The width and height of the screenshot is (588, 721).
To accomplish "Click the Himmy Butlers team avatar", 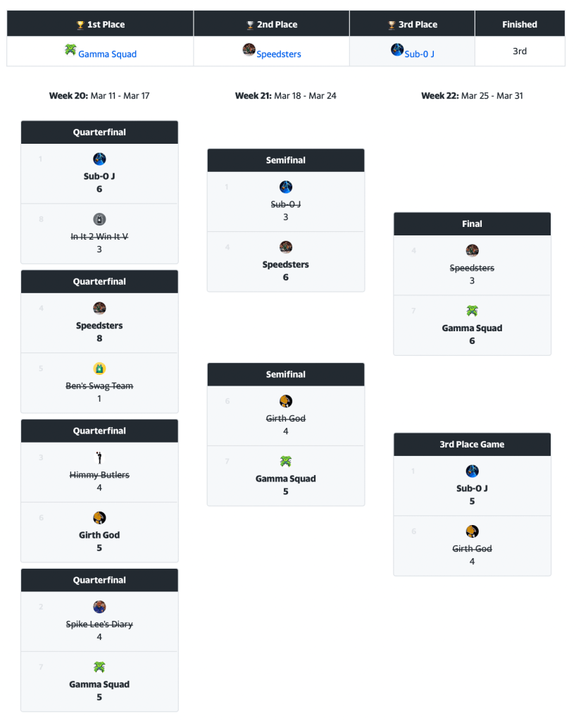I will 99,458.
